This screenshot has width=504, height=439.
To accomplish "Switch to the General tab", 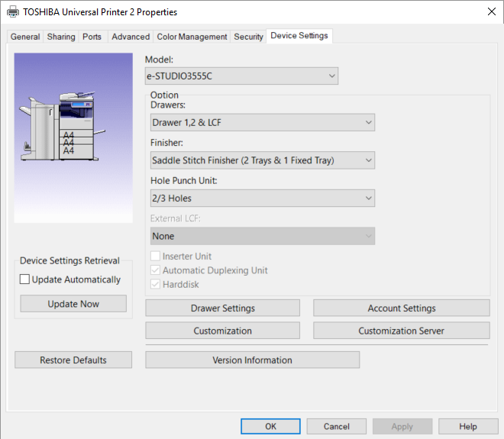I will point(25,37).
